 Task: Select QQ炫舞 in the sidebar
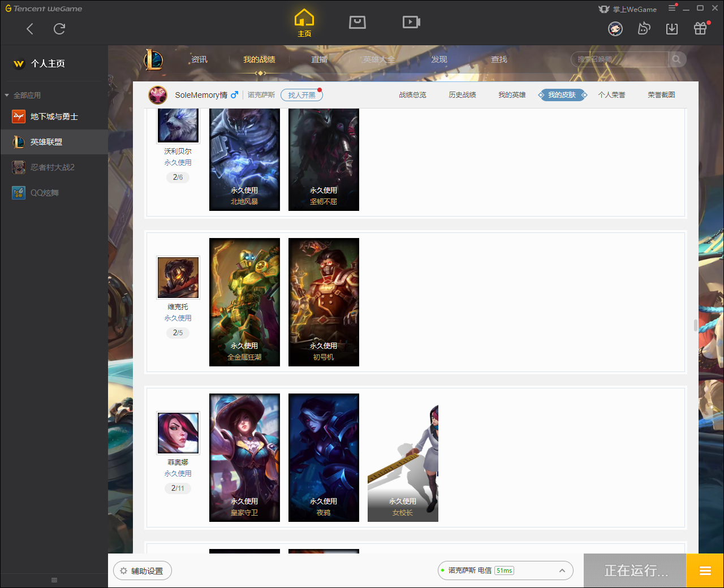click(x=54, y=193)
